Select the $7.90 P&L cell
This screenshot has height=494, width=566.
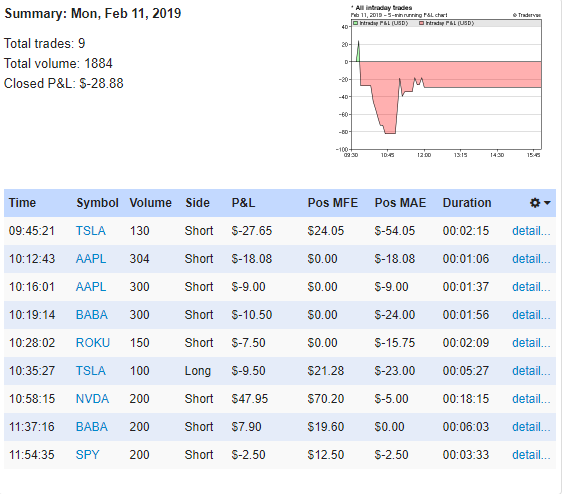coord(246,427)
